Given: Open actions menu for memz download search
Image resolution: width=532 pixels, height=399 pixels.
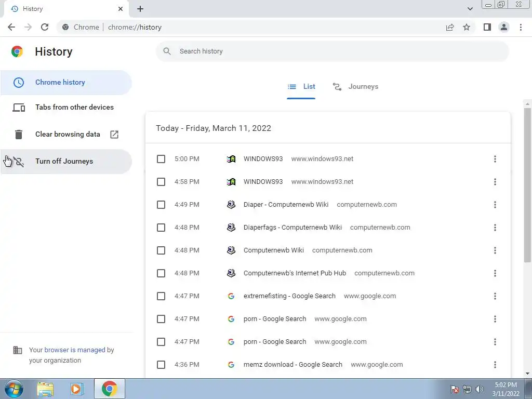Looking at the screenshot, I should coord(495,365).
